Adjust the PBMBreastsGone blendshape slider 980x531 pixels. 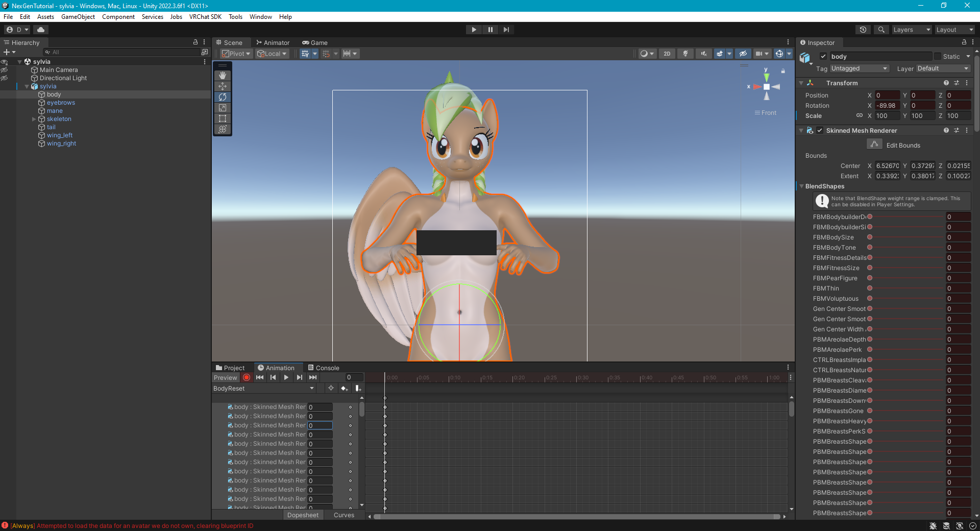tap(906, 411)
